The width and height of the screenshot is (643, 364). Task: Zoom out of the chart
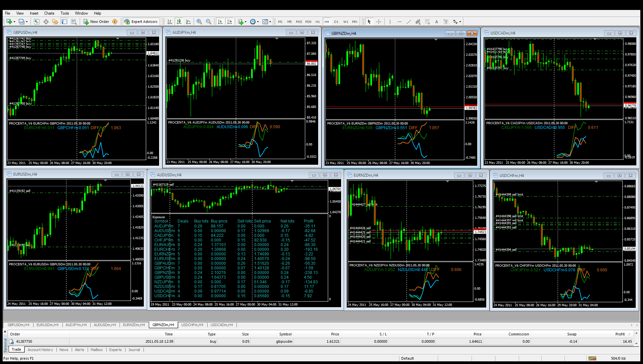[209, 22]
